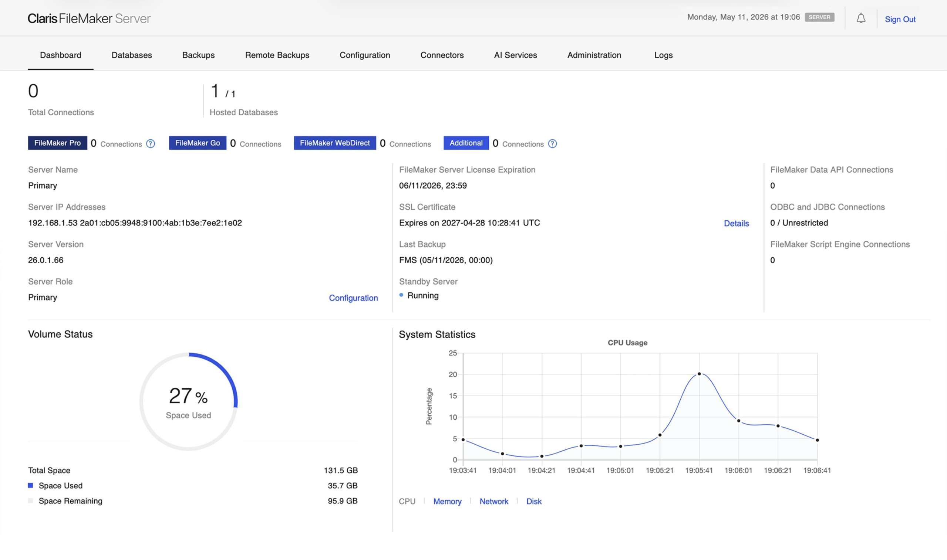Click the SERVER badge near the date

point(819,17)
